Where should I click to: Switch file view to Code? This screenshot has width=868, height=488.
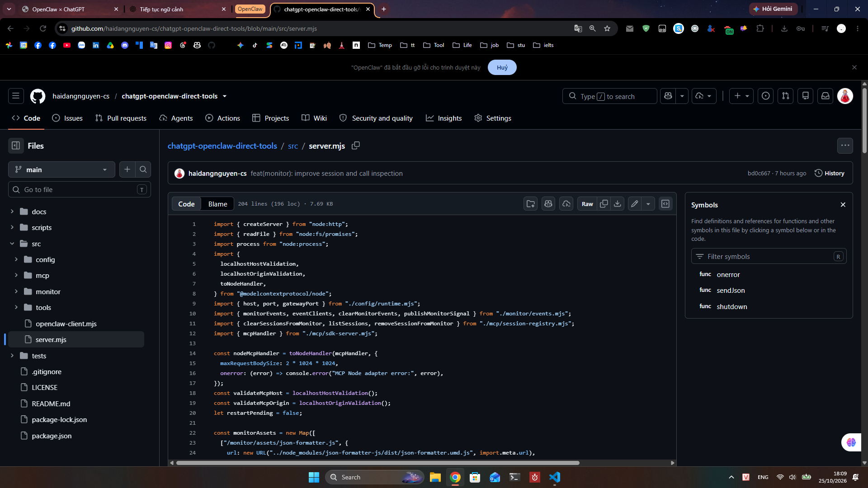[186, 204]
